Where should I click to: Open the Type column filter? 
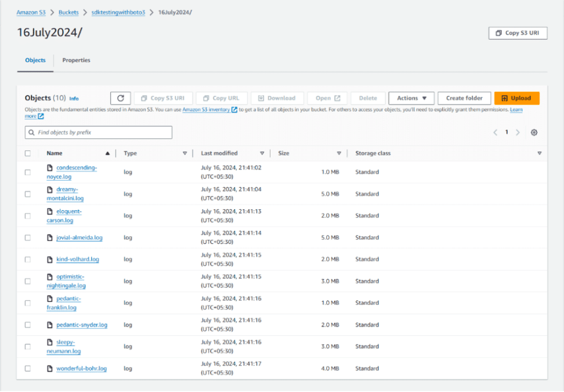(x=185, y=153)
